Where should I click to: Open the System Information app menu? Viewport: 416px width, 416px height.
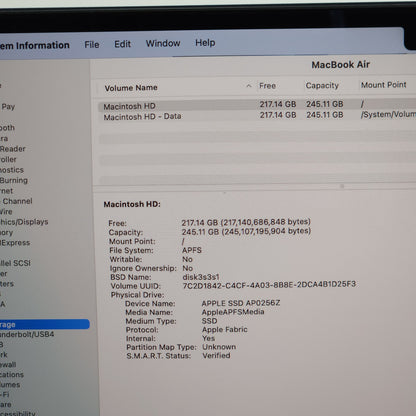point(35,45)
